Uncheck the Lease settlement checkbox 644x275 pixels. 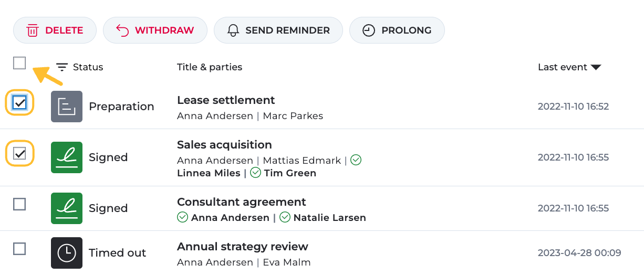tap(19, 103)
